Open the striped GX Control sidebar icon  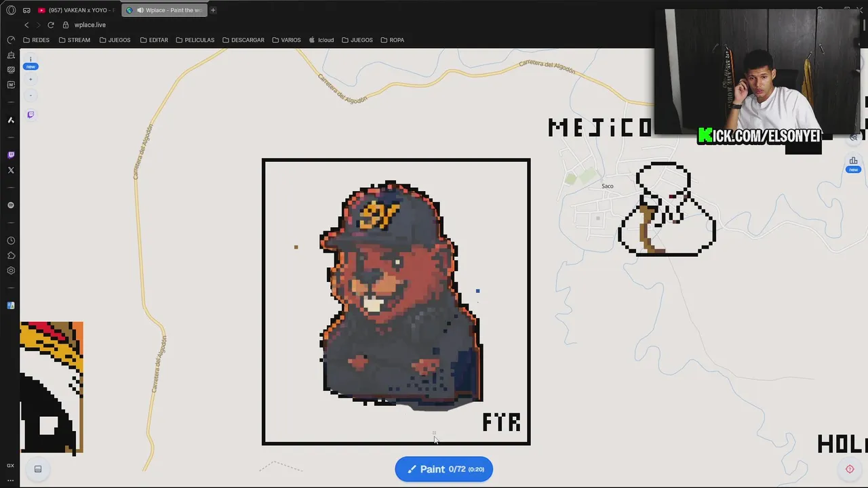(11, 70)
